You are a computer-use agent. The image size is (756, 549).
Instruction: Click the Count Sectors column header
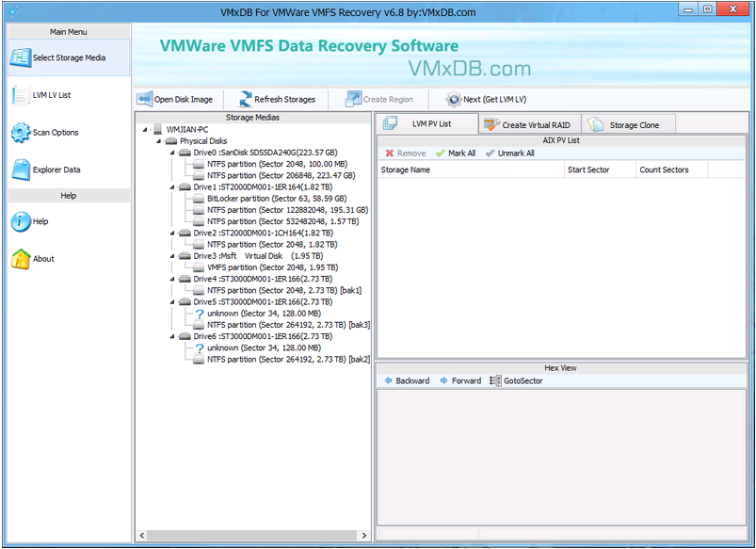(671, 170)
